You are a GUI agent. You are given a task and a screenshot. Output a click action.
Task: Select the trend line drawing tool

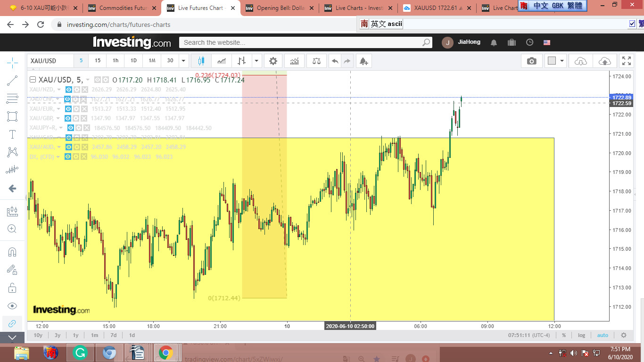pos(12,81)
